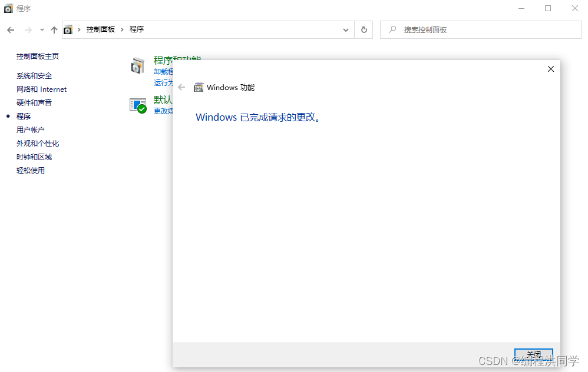Select the 控制面板 breadcrumb item
This screenshot has width=588, height=372.
[x=101, y=29]
